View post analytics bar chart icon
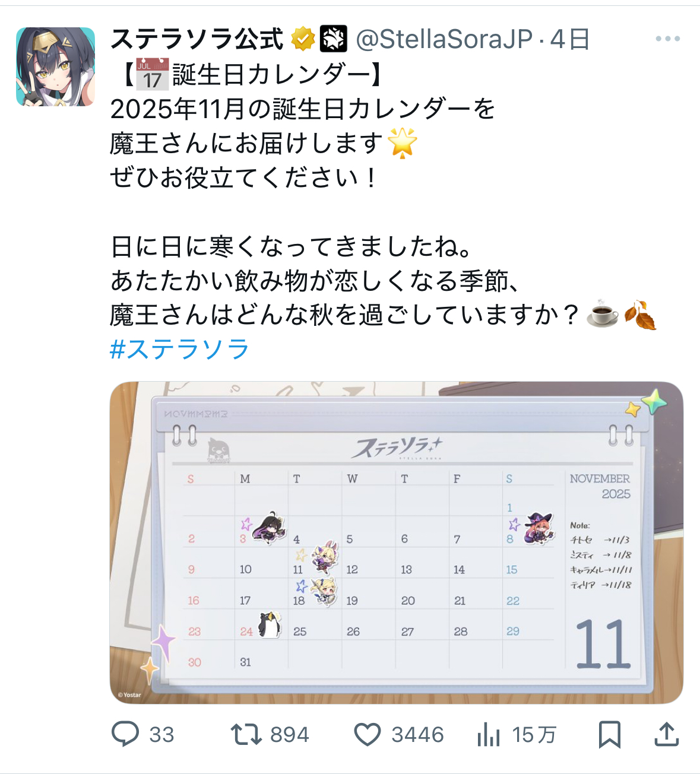Image resolution: width=700 pixels, height=774 pixels. click(489, 734)
